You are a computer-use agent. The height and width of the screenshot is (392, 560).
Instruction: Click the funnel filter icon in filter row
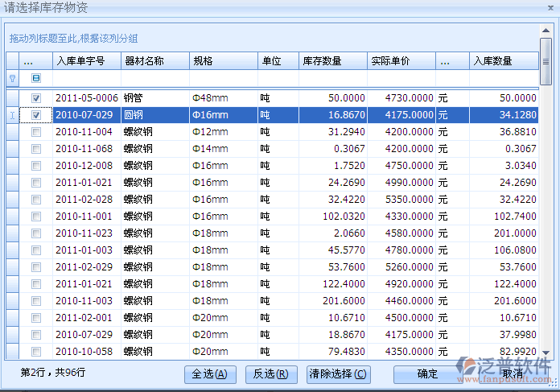click(12, 79)
